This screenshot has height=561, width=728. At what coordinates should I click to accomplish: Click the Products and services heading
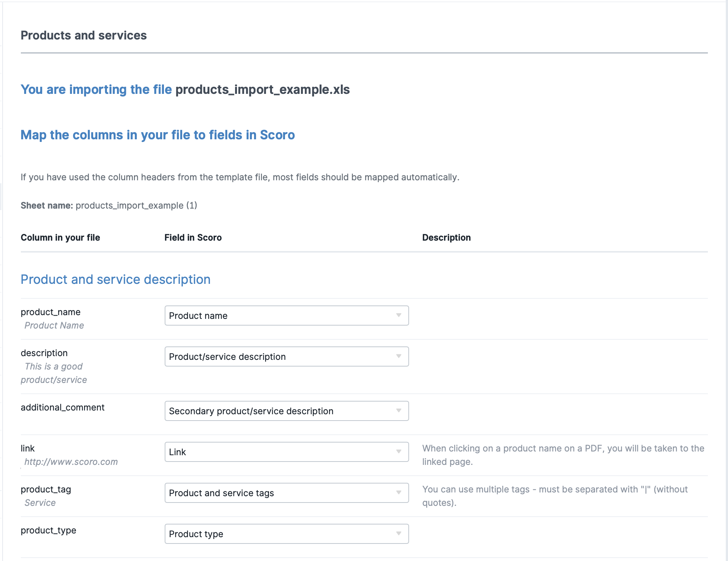(x=83, y=35)
